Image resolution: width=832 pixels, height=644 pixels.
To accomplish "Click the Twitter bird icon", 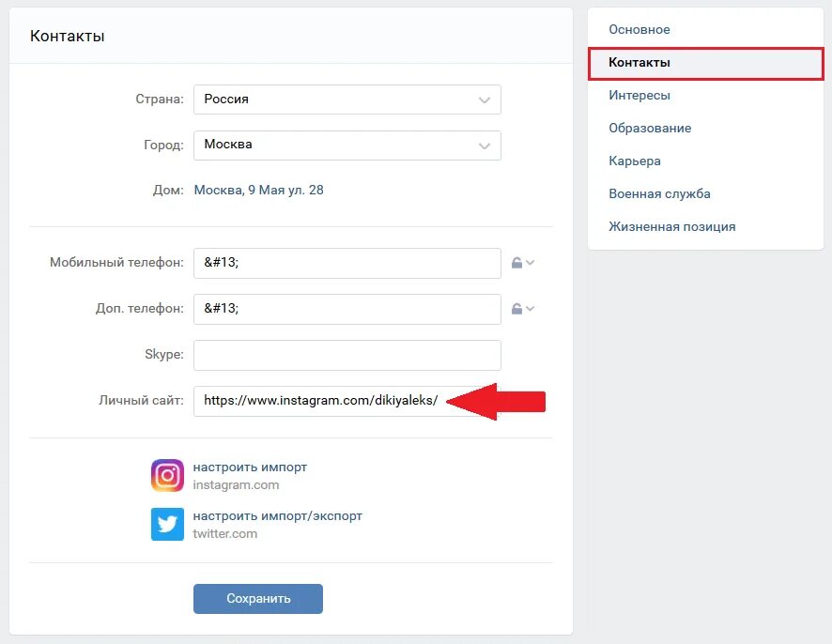I will pos(167,524).
